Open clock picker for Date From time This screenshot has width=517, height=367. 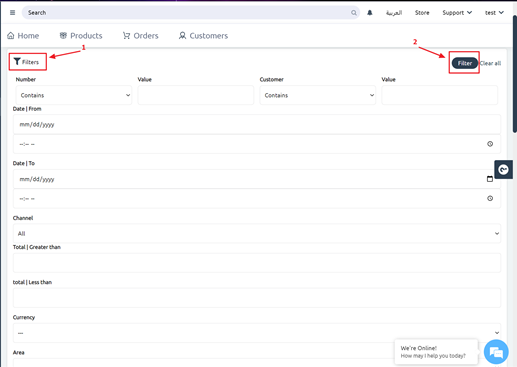(490, 144)
